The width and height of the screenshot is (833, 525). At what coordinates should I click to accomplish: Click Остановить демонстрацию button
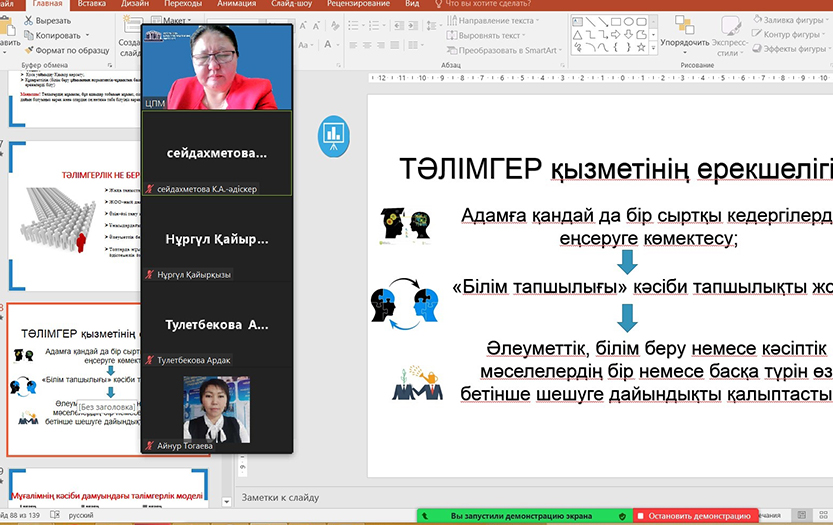[698, 516]
